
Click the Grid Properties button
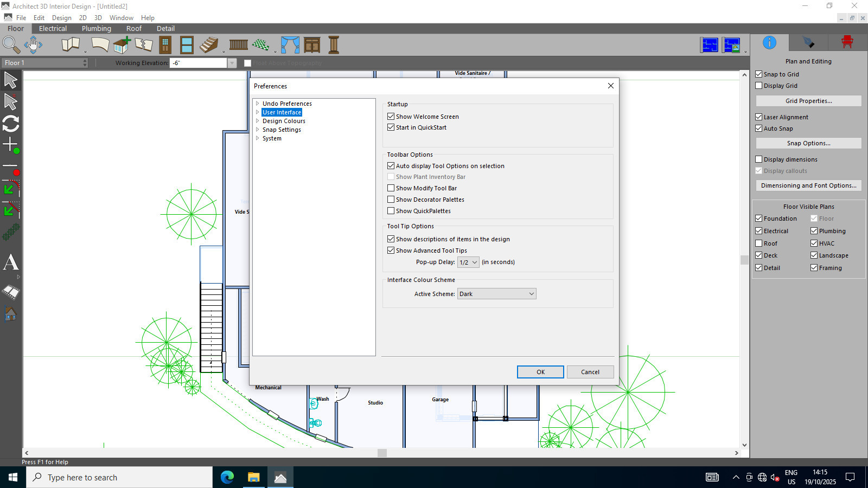click(x=808, y=101)
